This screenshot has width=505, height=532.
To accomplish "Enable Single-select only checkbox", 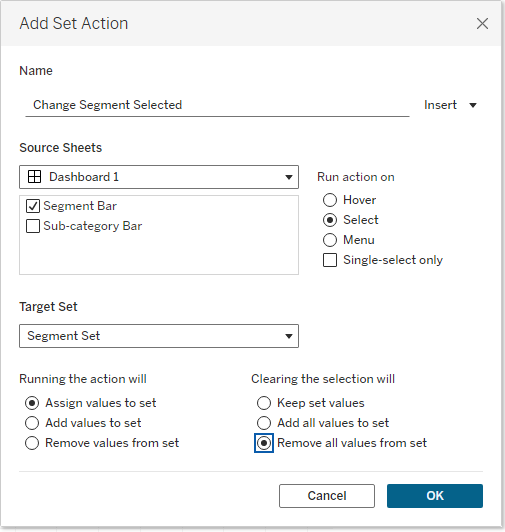I will click(330, 260).
